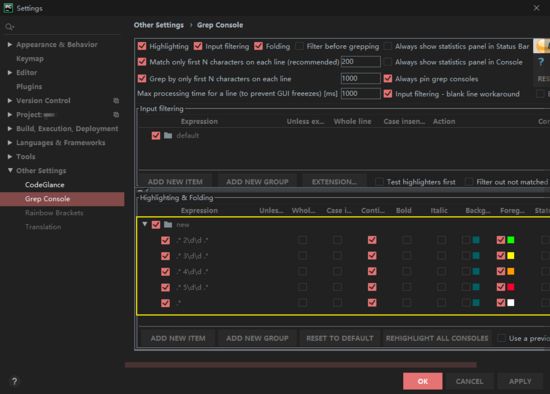
Task: Expand Appearance & Behavior section
Action: tap(10, 45)
